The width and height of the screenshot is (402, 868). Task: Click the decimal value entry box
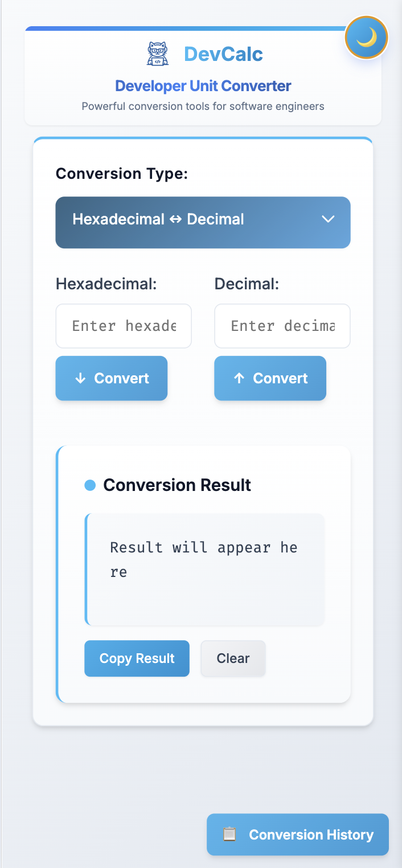[x=282, y=326]
